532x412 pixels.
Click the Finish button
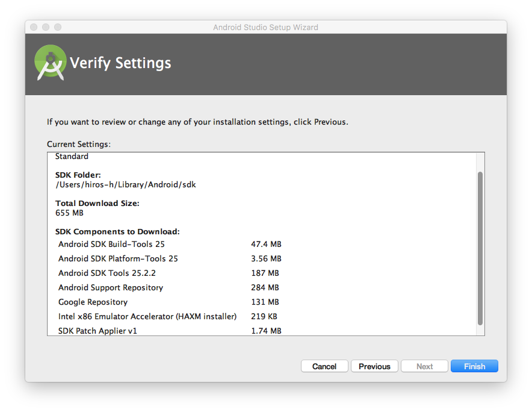click(474, 366)
